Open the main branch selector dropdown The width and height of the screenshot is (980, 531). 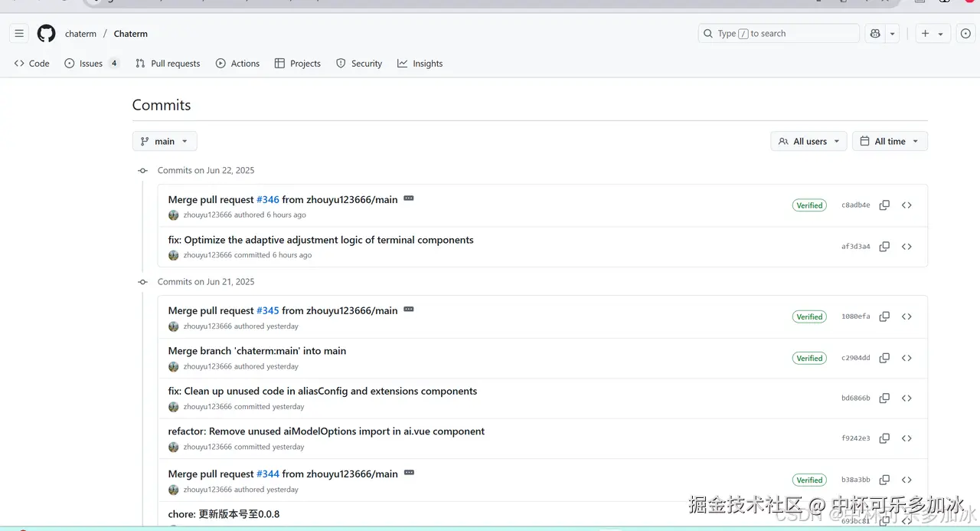[x=165, y=141]
